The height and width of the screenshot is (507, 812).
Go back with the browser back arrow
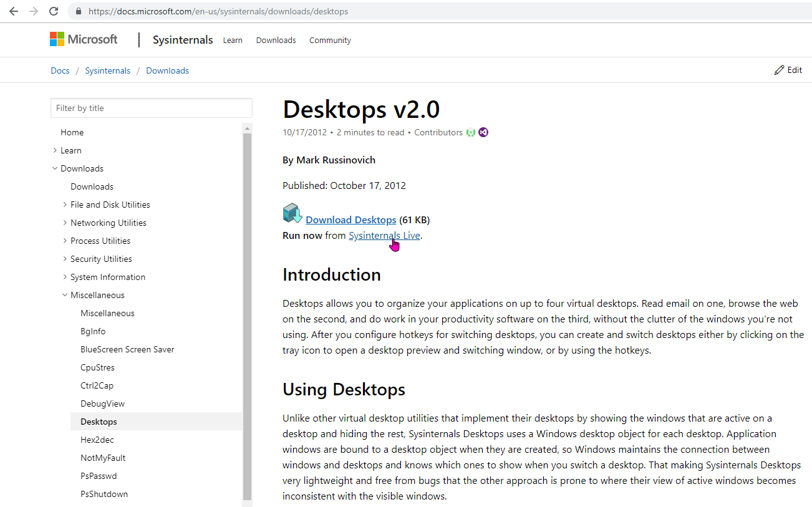[14, 11]
